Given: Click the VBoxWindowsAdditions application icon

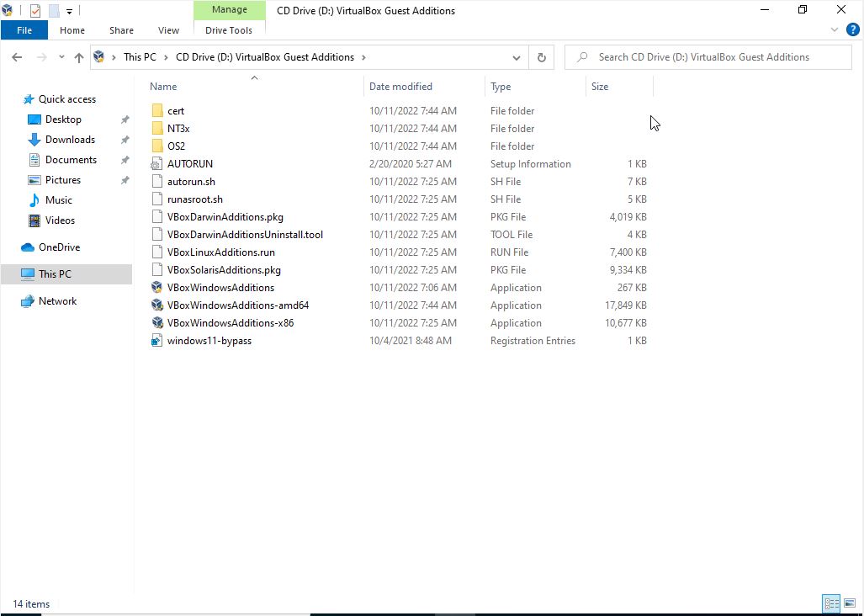Looking at the screenshot, I should click(157, 288).
